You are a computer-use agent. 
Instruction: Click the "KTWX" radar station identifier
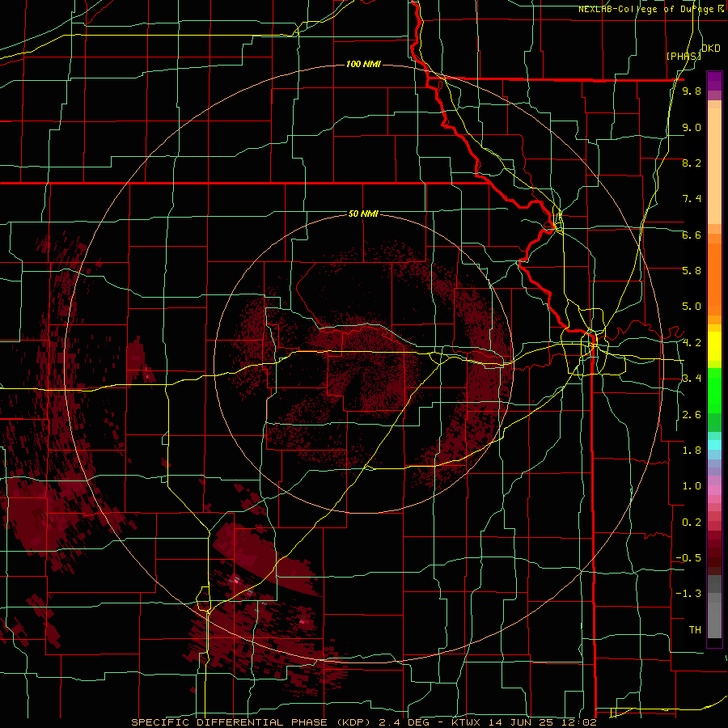(465, 722)
